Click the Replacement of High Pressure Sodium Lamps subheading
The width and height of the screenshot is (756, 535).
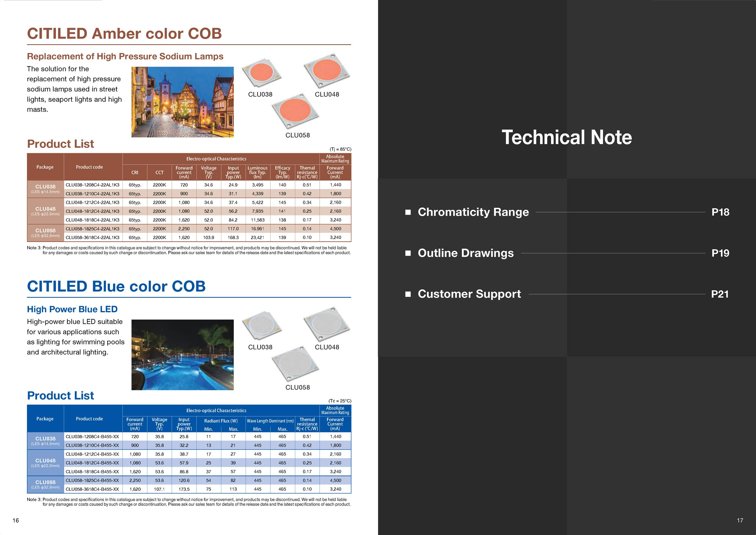[x=125, y=56]
